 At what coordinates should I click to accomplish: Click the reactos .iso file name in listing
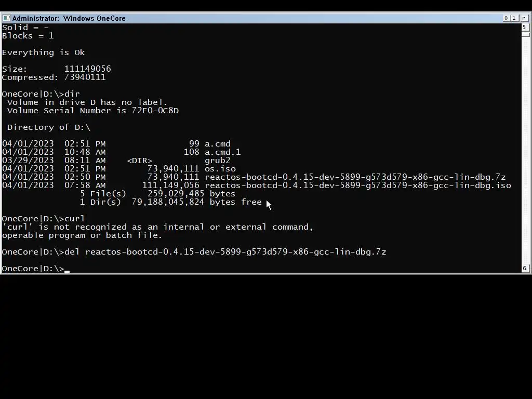tap(358, 185)
